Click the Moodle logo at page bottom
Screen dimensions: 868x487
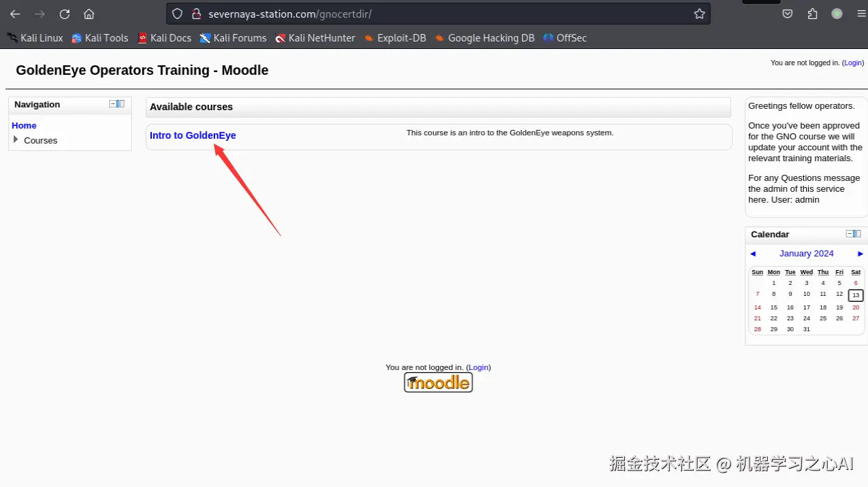point(438,382)
